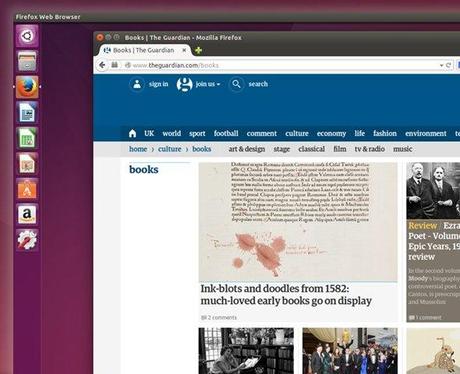
Task: View the 2 comments on ink-blots article
Action: point(219,317)
